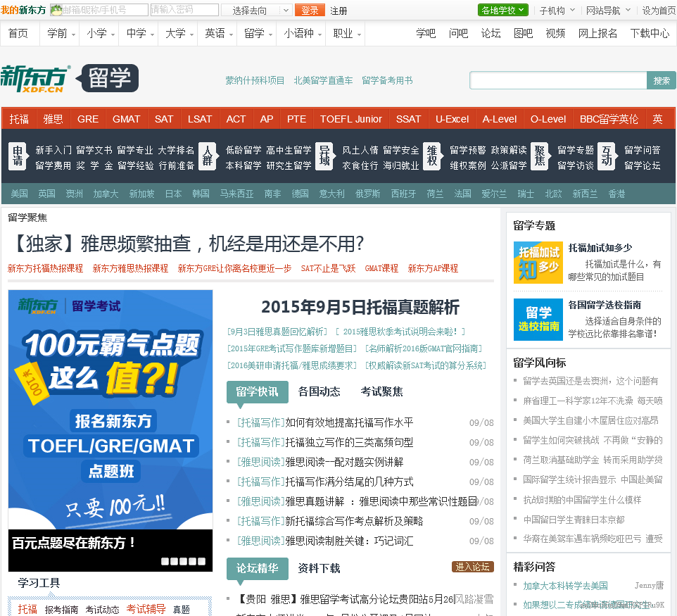Image resolution: width=677 pixels, height=616 pixels.
Task: Click the 地域 section label icon
Action: coord(324,156)
